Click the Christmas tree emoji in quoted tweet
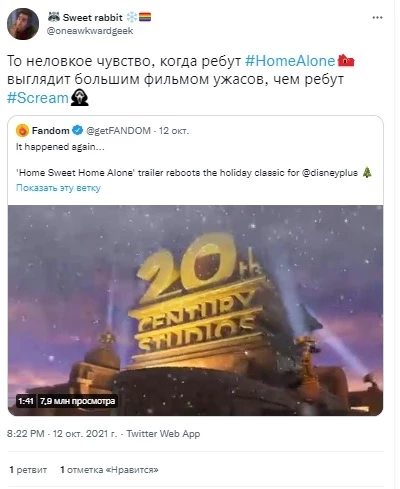Image resolution: width=400 pixels, height=489 pixels. (x=367, y=173)
